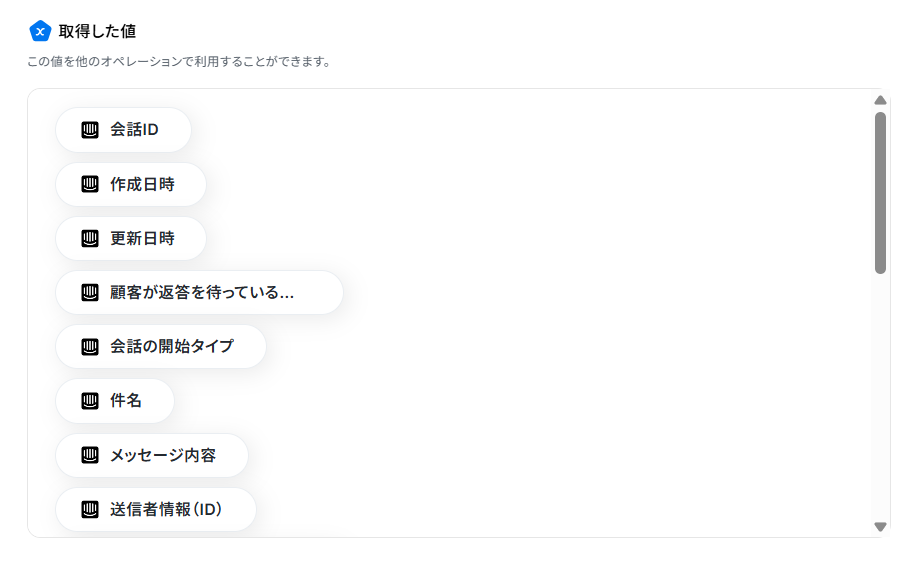
Task: Click the Intercom icon beside 件名
Action: coord(90,401)
